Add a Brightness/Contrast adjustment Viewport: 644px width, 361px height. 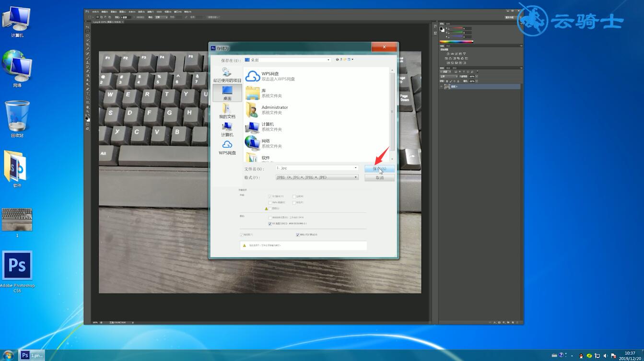pos(448,54)
